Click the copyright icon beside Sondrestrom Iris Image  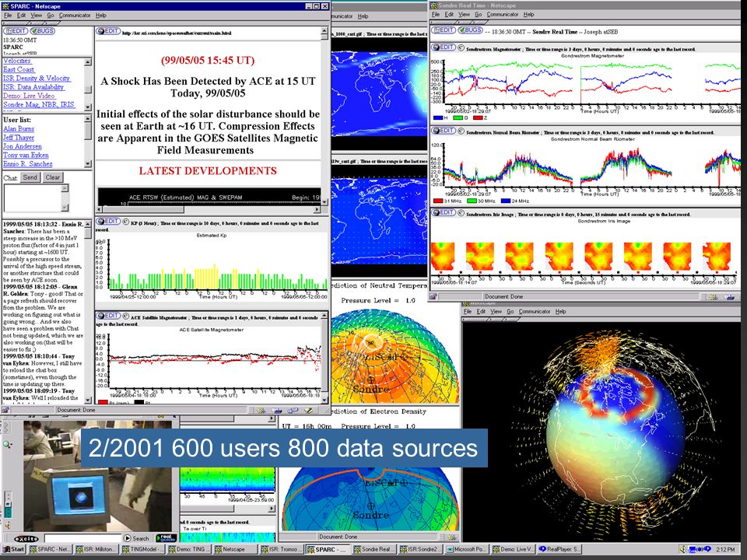tap(461, 214)
